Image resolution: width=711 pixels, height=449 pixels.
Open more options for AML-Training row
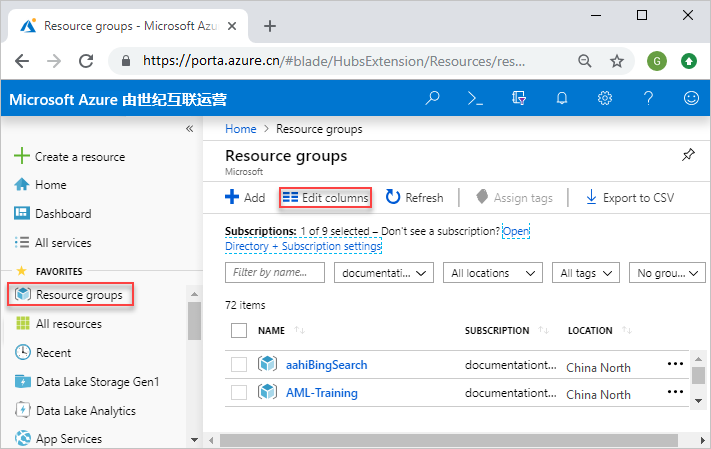[x=675, y=391]
